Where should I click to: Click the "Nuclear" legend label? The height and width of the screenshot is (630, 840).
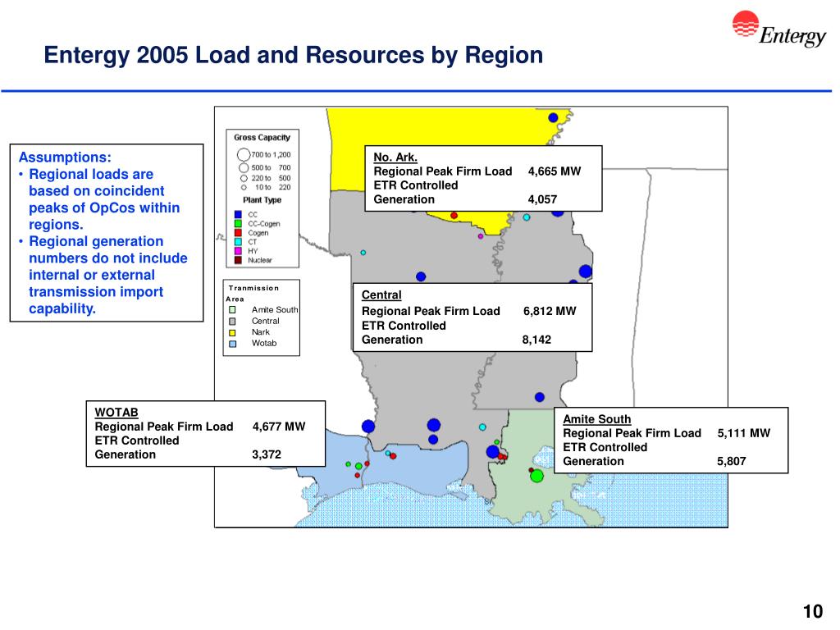(260, 260)
